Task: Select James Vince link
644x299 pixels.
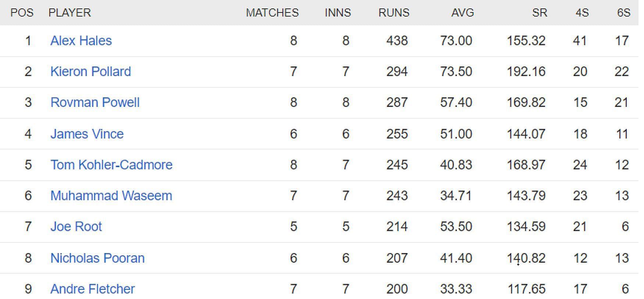Action: [x=87, y=134]
